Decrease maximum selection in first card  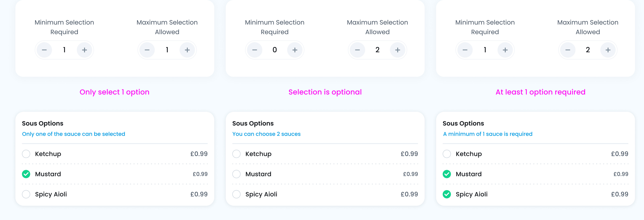click(x=147, y=50)
